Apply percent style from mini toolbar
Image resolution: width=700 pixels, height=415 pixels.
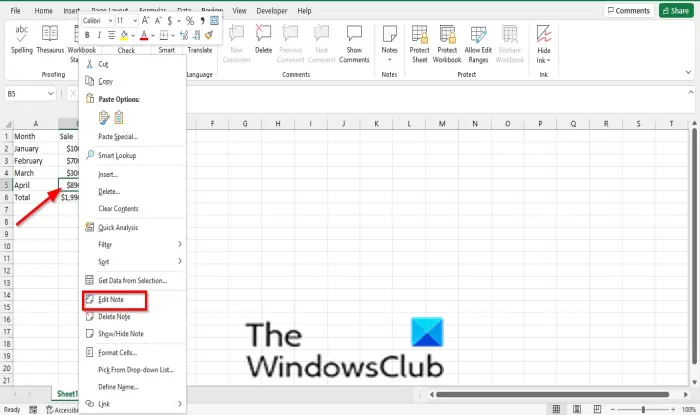click(x=190, y=21)
